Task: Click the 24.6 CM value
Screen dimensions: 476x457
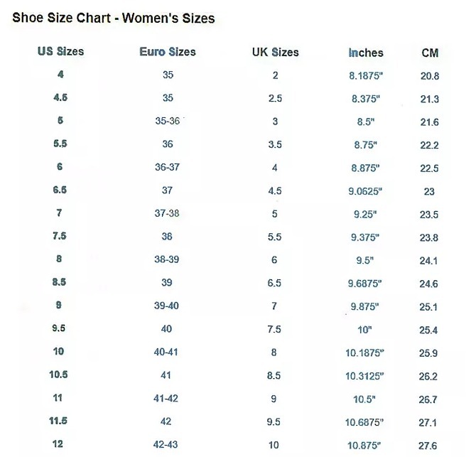Action: (429, 284)
